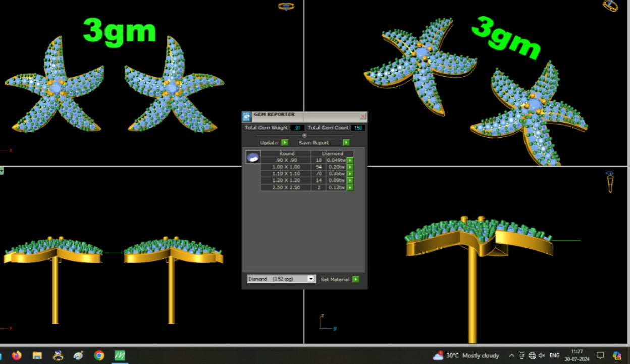Open the Diamond material dropdown
This screenshot has width=630, height=364.
click(311, 279)
